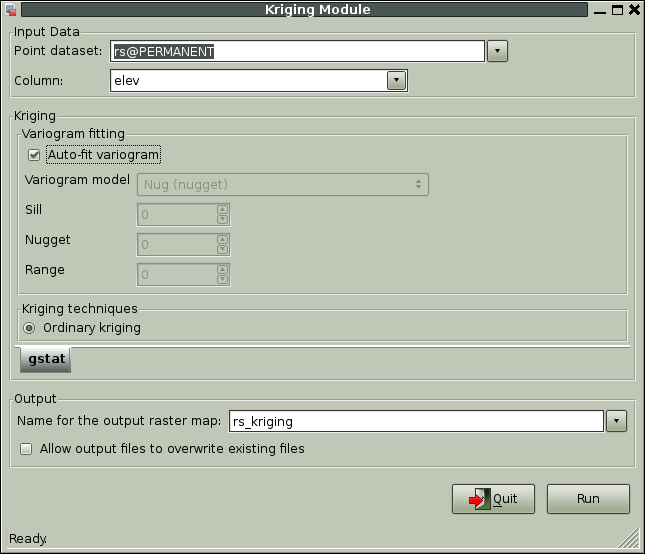Viewport: 645px width, 554px height.
Task: Maximize the Kriging Module window
Action: [x=617, y=10]
